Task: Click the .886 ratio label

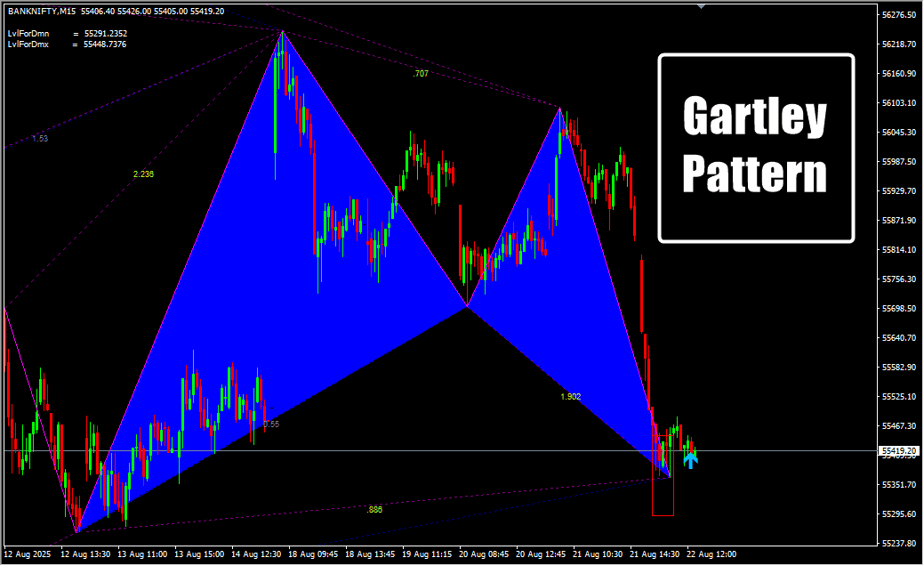Action: pos(374,510)
